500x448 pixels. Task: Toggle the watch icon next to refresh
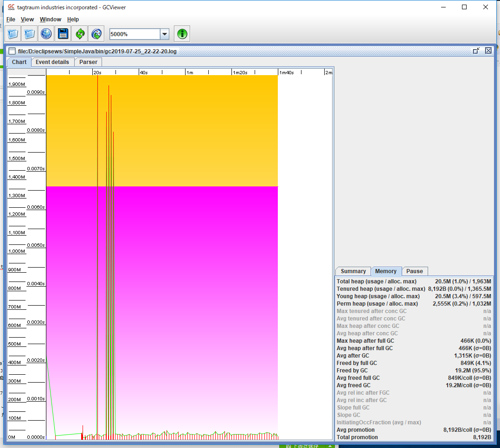coord(96,34)
